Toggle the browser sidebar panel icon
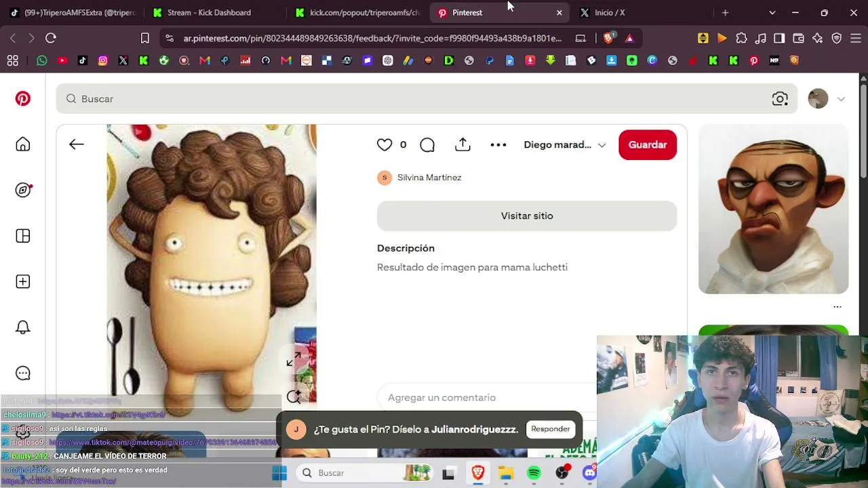 (779, 39)
